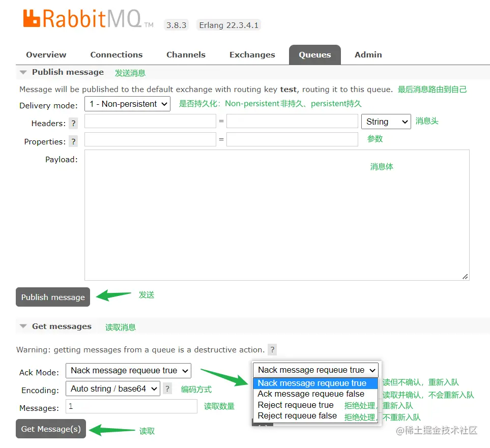
Task: Focus the Properties value input field
Action: click(x=292, y=139)
